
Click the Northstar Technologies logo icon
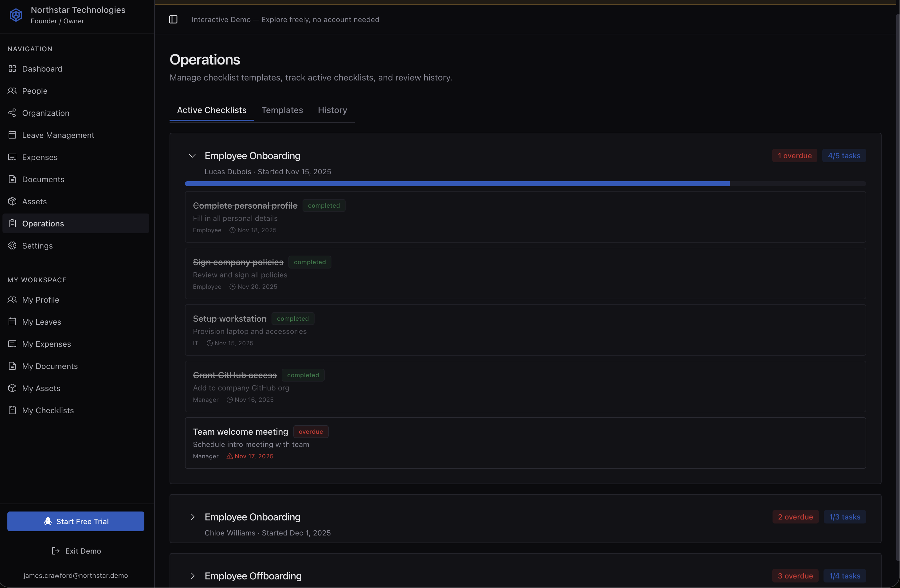pos(16,15)
